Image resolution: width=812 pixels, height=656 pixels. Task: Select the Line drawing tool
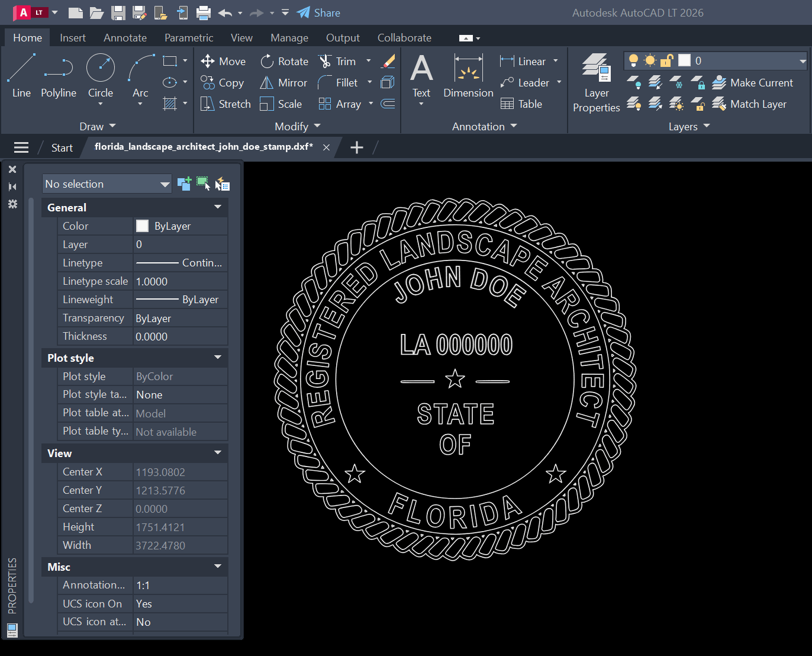point(21,76)
